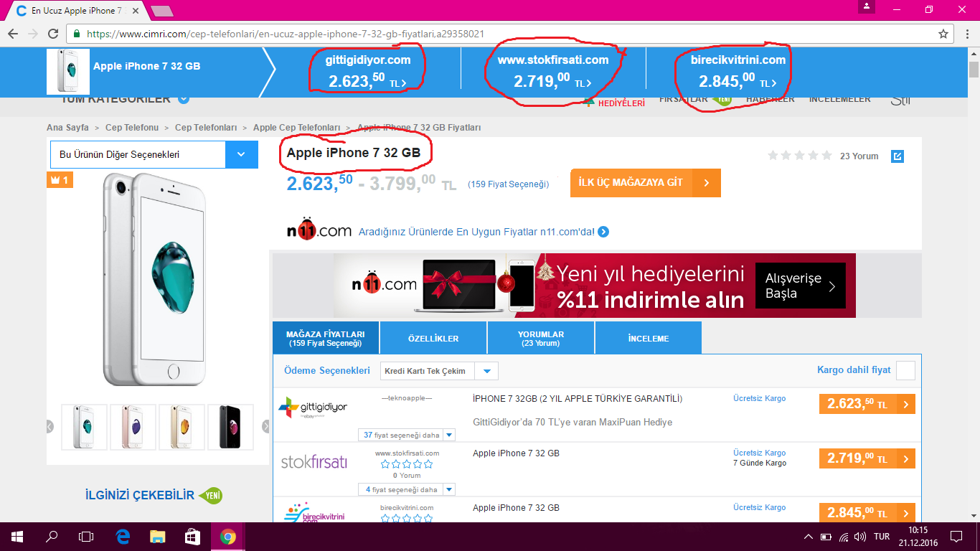
Task: Click the Ücretsiz Kargo text in gittigidiyor row
Action: click(x=759, y=398)
